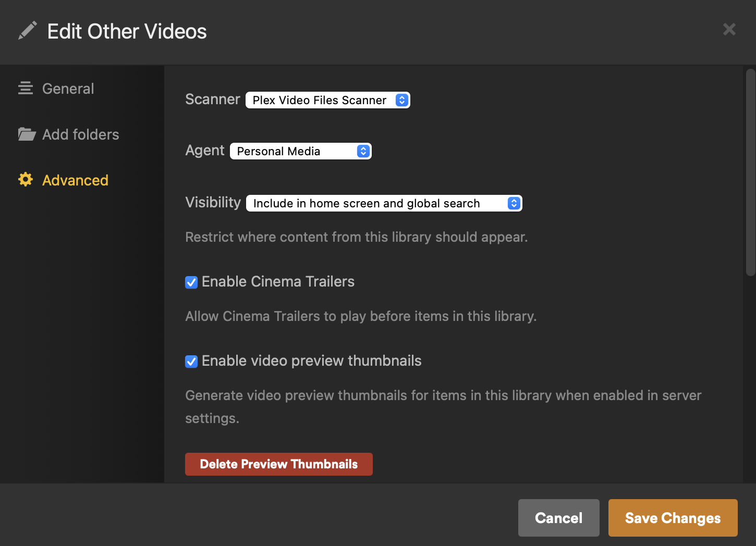756x546 pixels.
Task: Click the General lines icon in sidebar
Action: pos(26,88)
